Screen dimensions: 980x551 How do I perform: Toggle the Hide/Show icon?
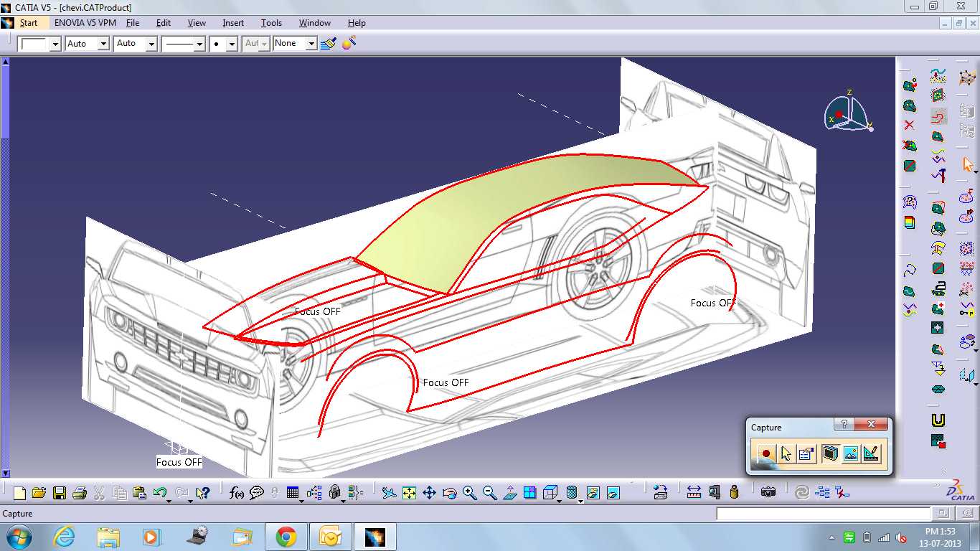[x=593, y=493]
